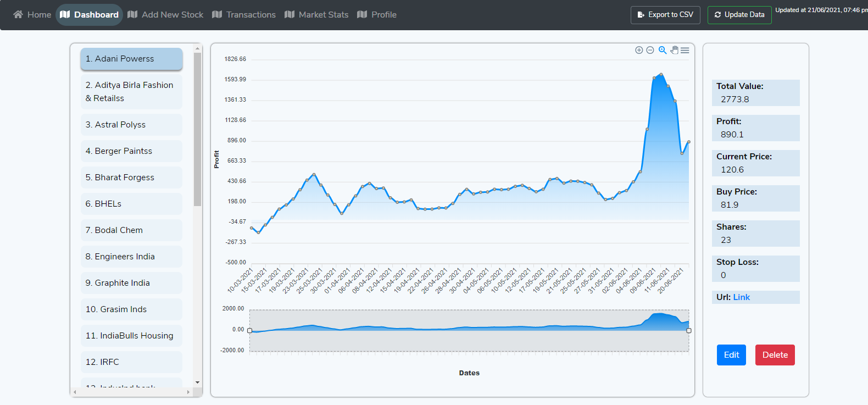Click the last data point on profit chart
This screenshot has width=868, height=405.
689,142
